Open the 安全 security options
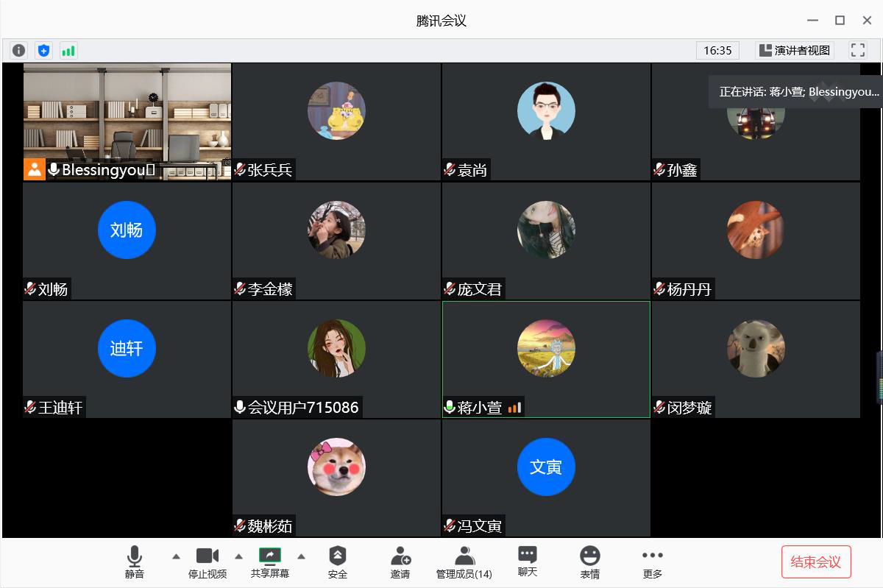The width and height of the screenshot is (883, 588). [337, 562]
